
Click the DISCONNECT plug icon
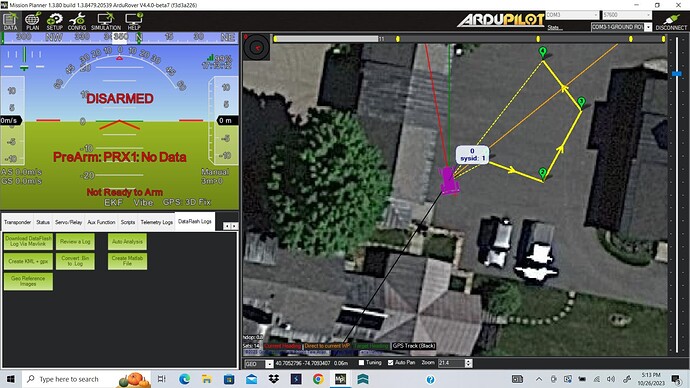(x=671, y=22)
